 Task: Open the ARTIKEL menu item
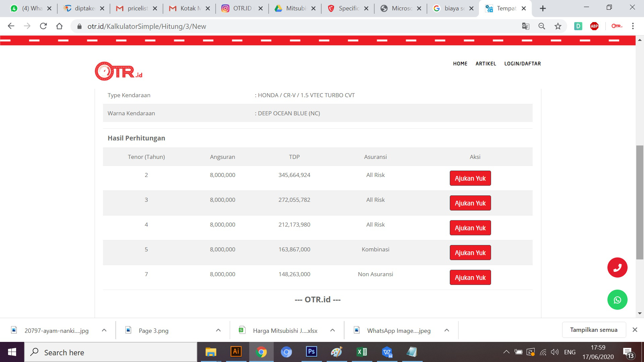pyautogui.click(x=486, y=64)
